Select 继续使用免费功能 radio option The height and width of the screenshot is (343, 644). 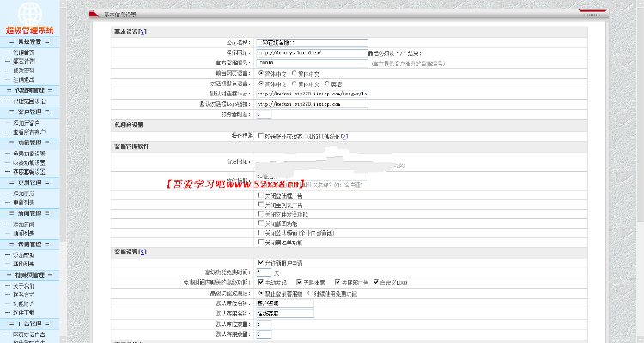click(310, 293)
